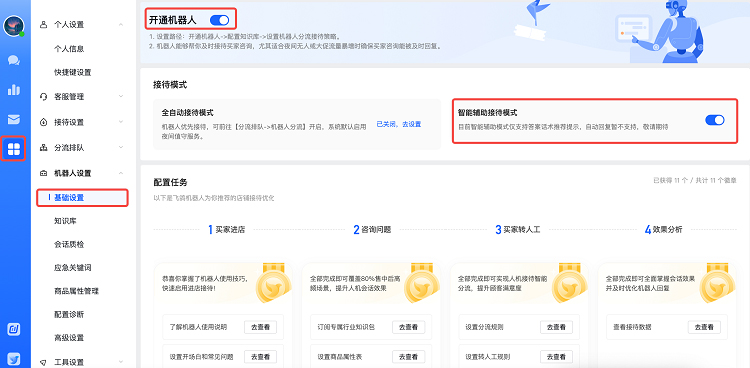Open 会话质检 in the sidebar
Viewport: 750px width, 368px height.
[x=69, y=245]
